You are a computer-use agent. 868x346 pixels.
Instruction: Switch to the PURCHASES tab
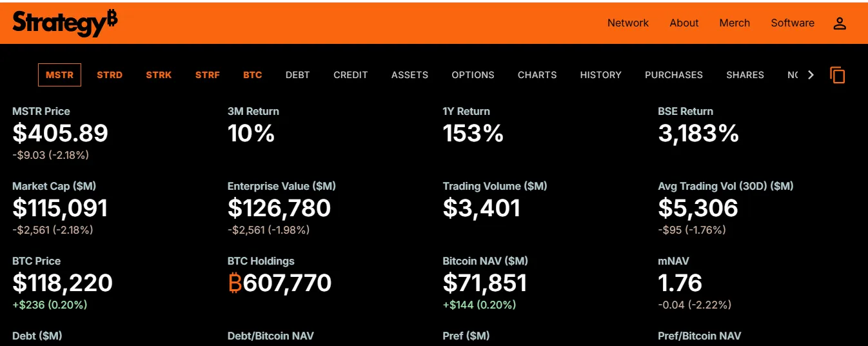tap(674, 75)
